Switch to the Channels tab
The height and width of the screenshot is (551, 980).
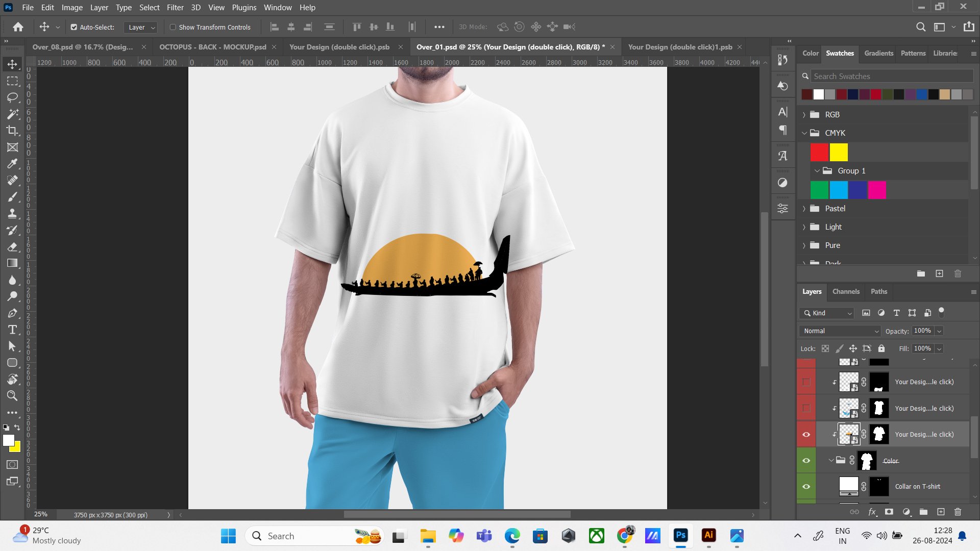[x=846, y=291]
